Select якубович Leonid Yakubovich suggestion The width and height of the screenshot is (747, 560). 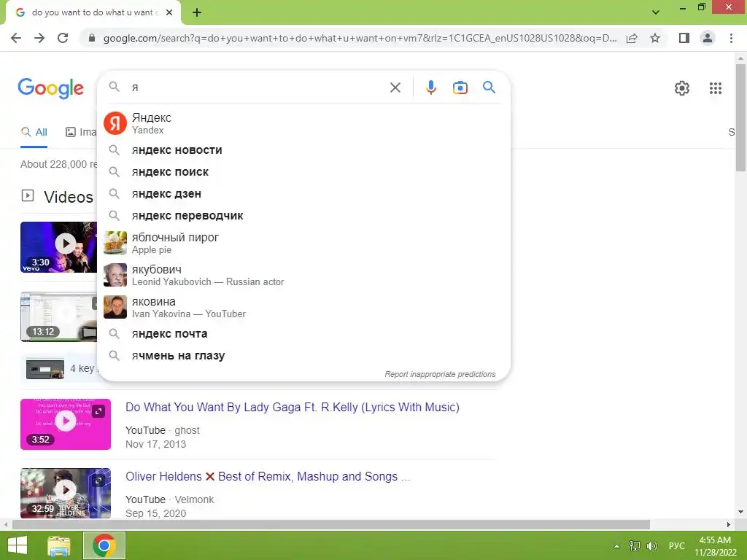click(x=304, y=275)
